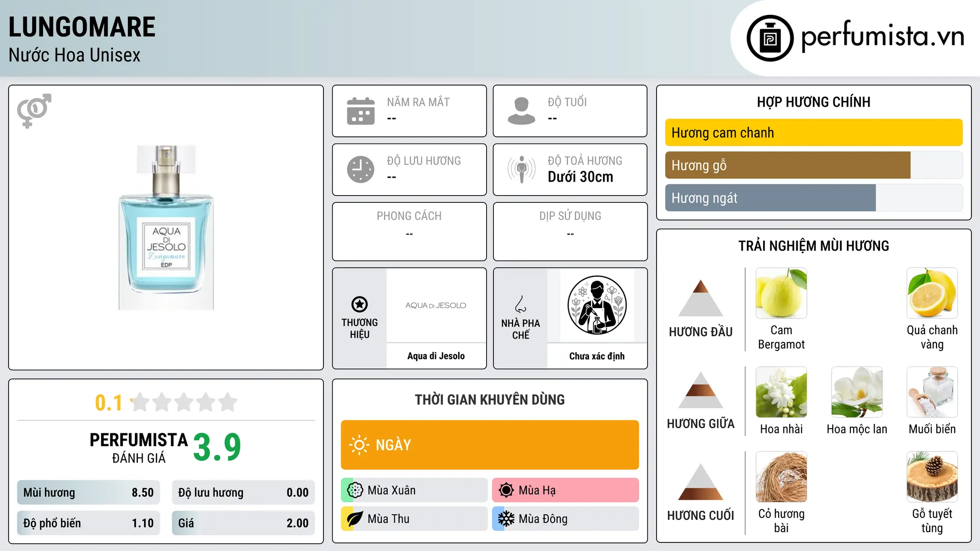Click the flower icon for Mùa Xuân
Screen dimensions: 980x551
355,490
